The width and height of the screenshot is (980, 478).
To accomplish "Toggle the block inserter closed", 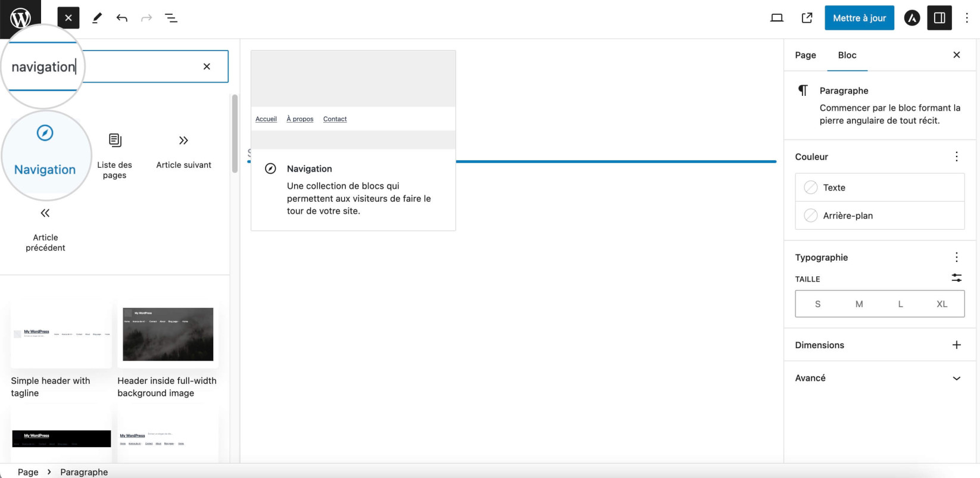I will [x=68, y=18].
